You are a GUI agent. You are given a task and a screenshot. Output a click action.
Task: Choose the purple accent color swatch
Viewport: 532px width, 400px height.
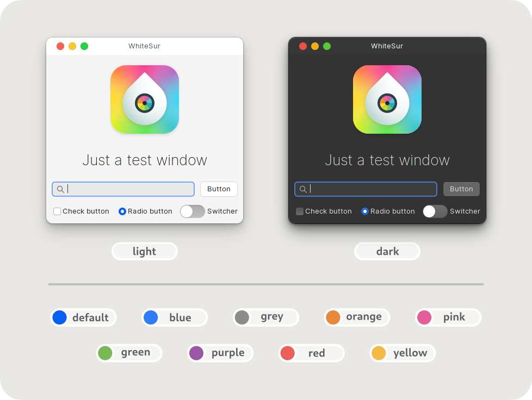pos(196,353)
